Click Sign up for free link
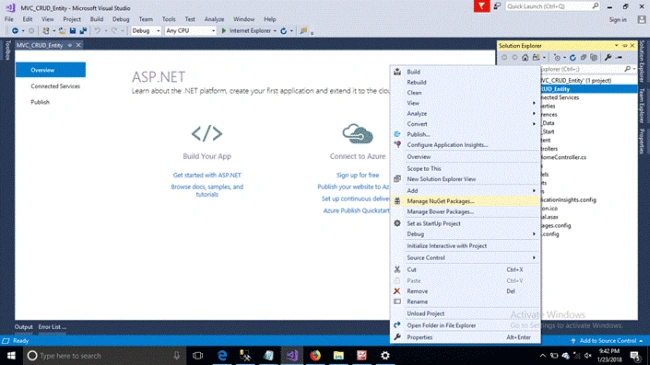Screen dimensions: 650x365 point(357,175)
